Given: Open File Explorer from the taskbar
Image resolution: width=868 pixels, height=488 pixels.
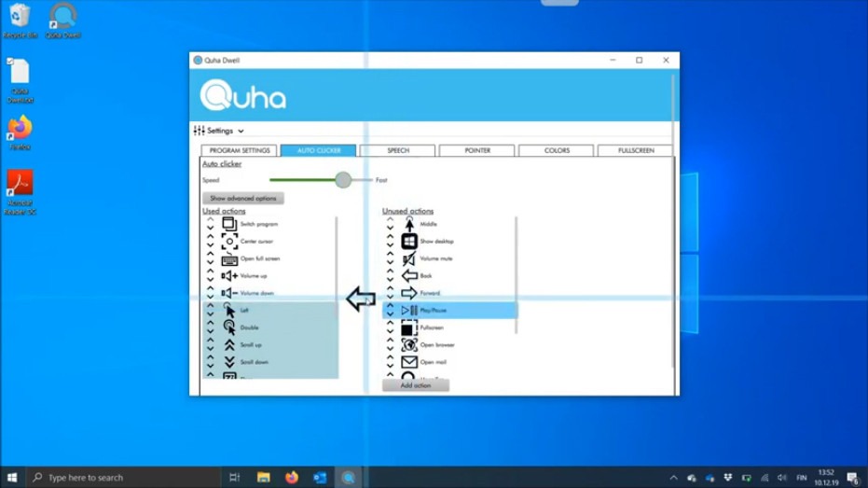Looking at the screenshot, I should (x=264, y=478).
